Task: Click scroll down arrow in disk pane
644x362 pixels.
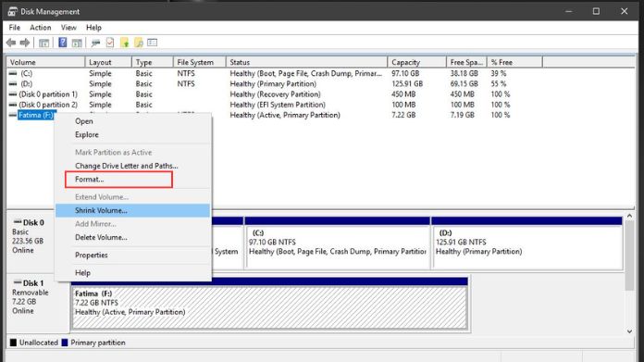Action: [629, 331]
